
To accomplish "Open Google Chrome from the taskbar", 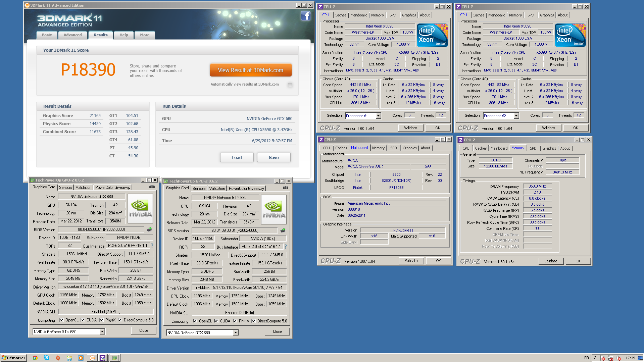I will (x=35, y=358).
